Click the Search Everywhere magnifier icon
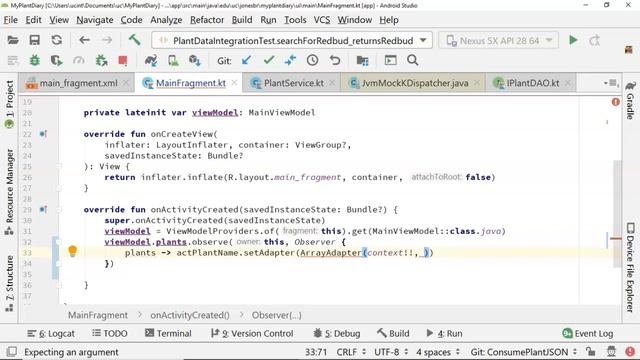 point(413,60)
